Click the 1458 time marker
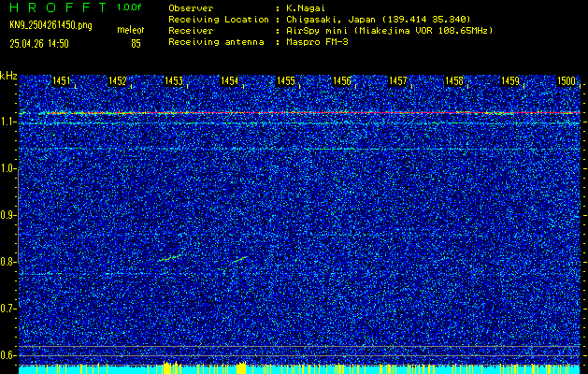The image size is (588, 374). (454, 80)
